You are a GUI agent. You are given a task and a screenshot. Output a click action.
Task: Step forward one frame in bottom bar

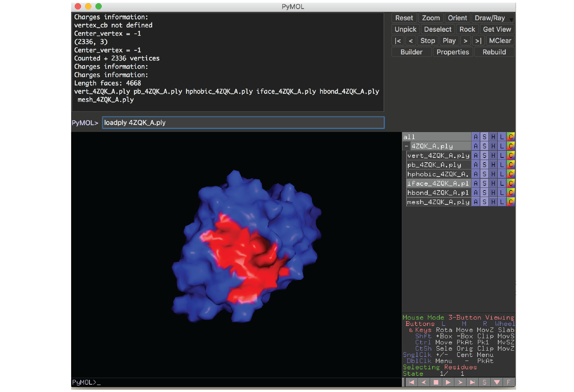(x=460, y=382)
